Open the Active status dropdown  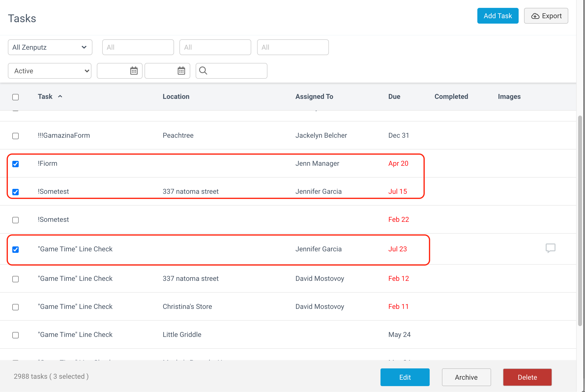point(50,71)
